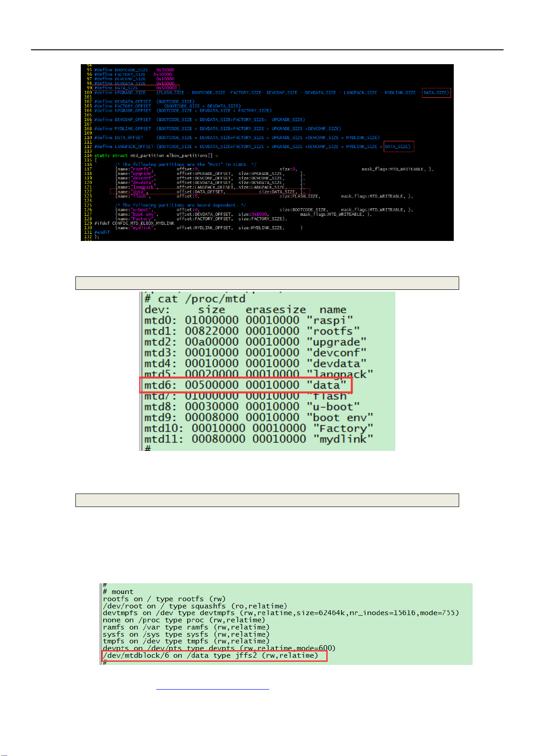Click the "ramfs on /var type ramfs" line
The height and width of the screenshot is (756, 535).
(186, 627)
